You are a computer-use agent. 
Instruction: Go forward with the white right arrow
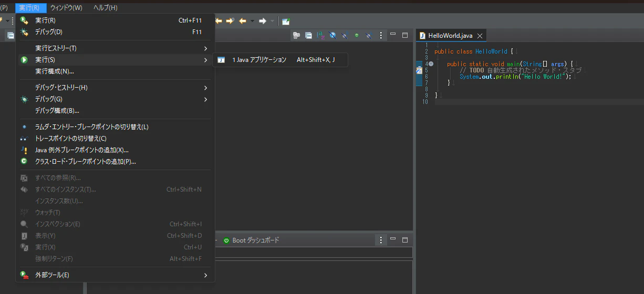pos(263,21)
